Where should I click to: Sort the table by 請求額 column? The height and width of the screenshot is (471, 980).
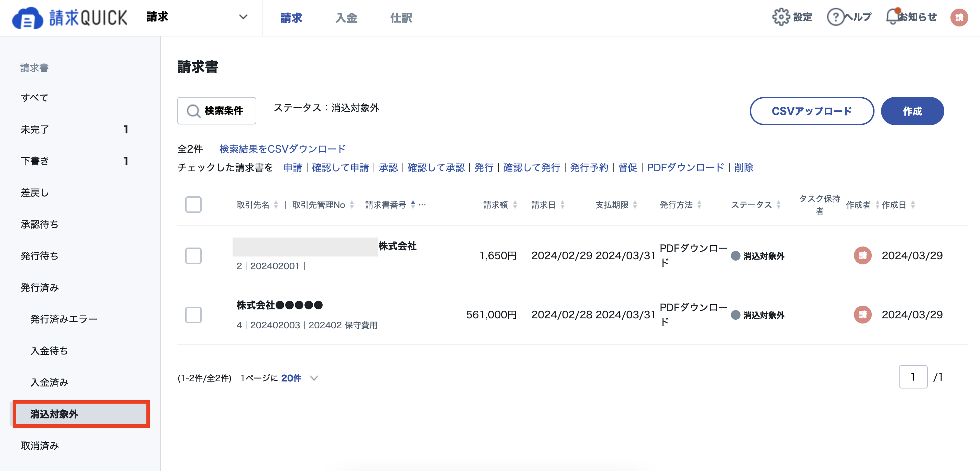(x=515, y=205)
